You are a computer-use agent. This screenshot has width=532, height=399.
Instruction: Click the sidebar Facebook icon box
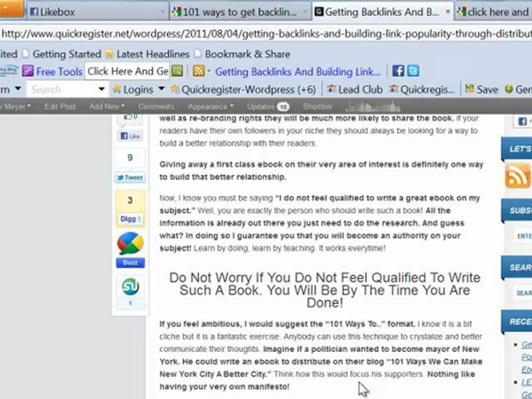click(524, 121)
